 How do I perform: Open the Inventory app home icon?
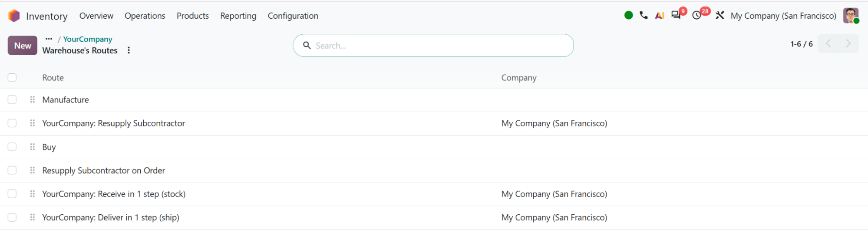coord(14,16)
